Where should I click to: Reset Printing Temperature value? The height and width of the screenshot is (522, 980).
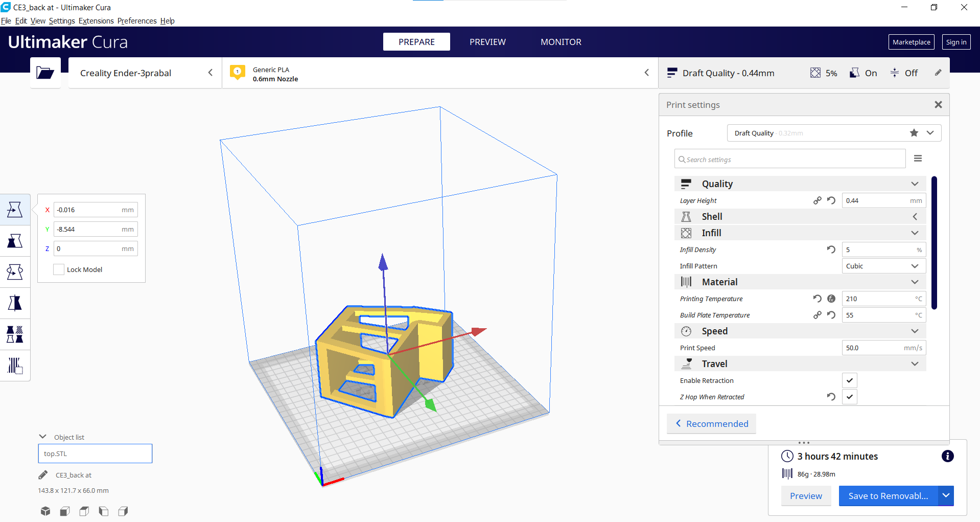coord(818,299)
